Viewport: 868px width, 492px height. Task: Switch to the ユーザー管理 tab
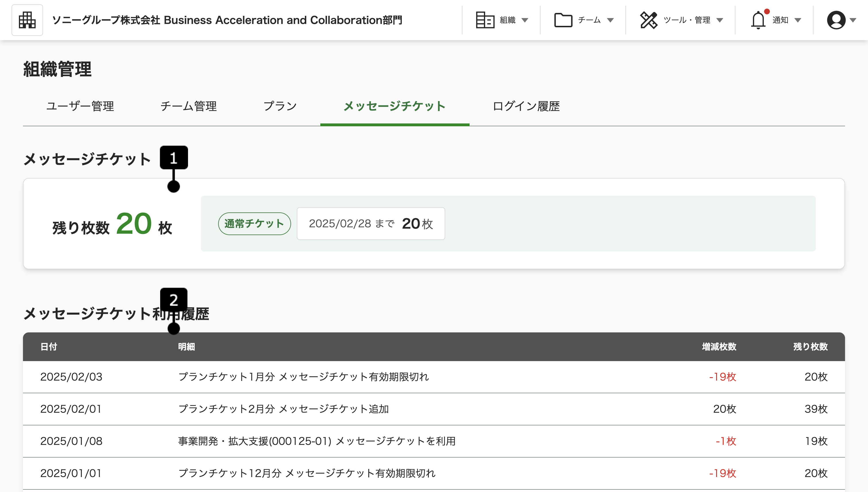click(80, 106)
